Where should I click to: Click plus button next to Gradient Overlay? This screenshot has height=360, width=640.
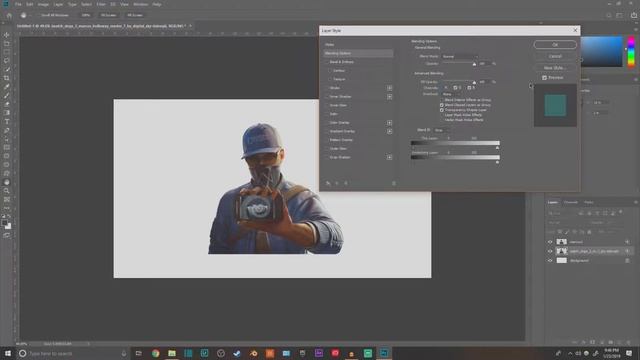point(389,131)
